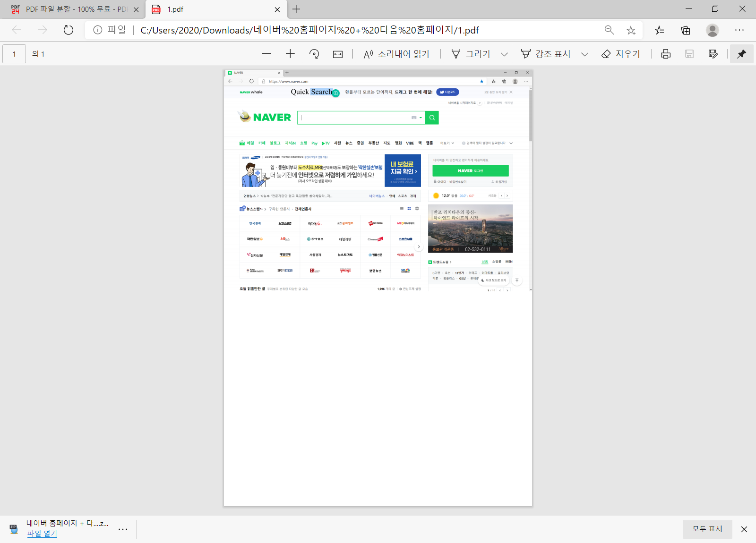This screenshot has height=543, width=756.
Task: Save a copy of the PDF
Action: click(x=689, y=54)
